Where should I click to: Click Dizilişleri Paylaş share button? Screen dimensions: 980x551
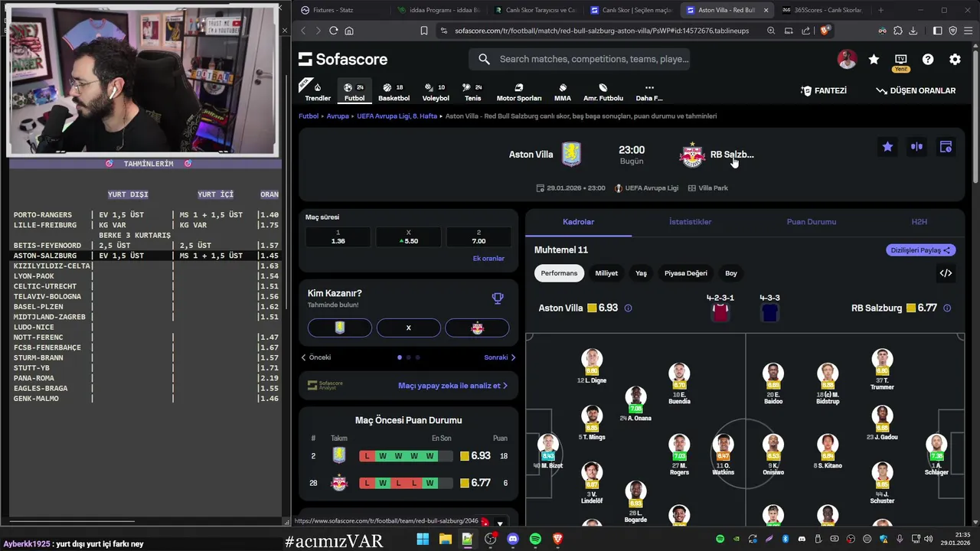[x=920, y=250]
